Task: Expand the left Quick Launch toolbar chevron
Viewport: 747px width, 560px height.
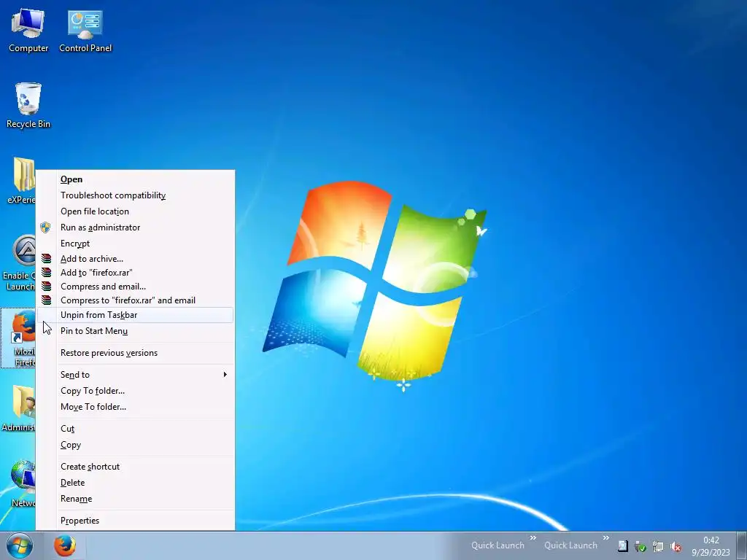Action: (533, 538)
